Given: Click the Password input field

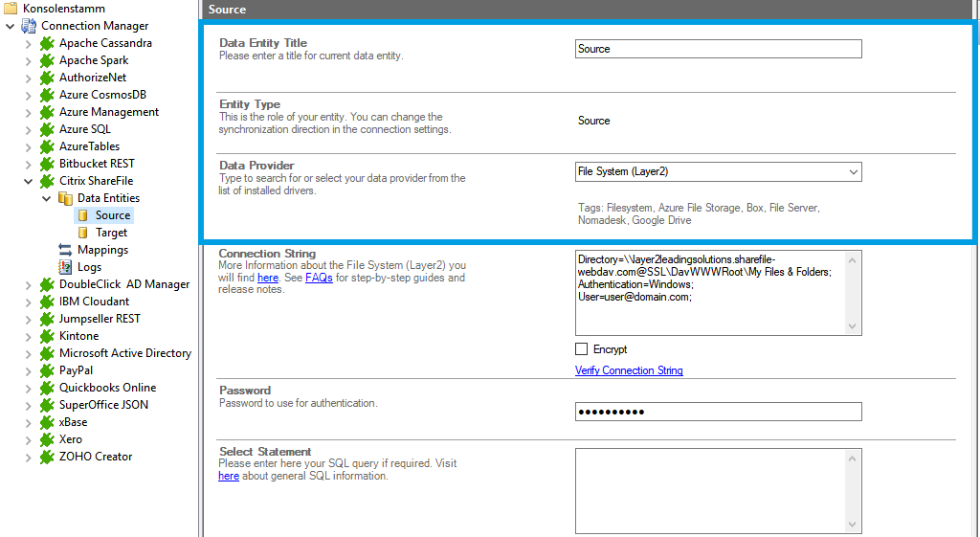Looking at the screenshot, I should pos(718,412).
